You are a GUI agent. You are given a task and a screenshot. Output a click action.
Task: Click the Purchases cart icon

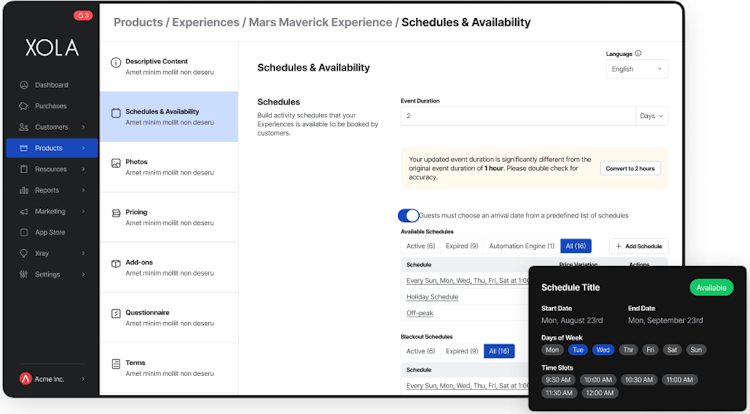tap(23, 106)
